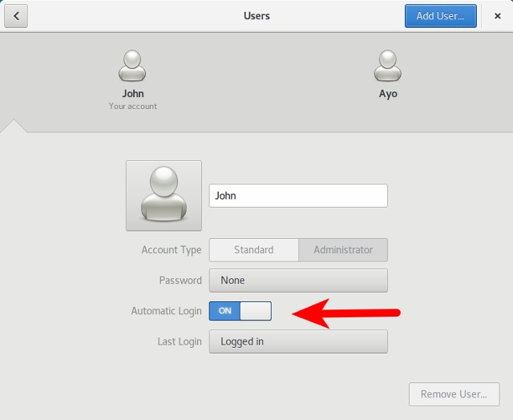Click the name Ayo under avatar
The width and height of the screenshot is (513, 420).
[x=388, y=94]
